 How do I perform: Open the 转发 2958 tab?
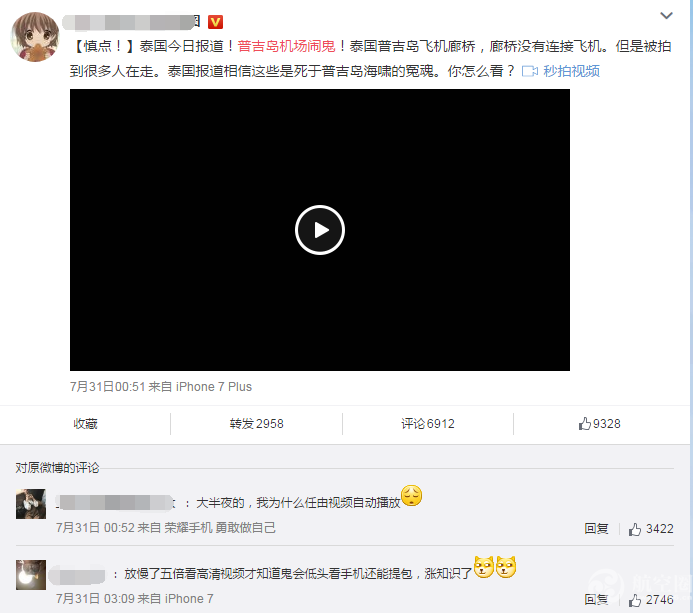tap(256, 423)
